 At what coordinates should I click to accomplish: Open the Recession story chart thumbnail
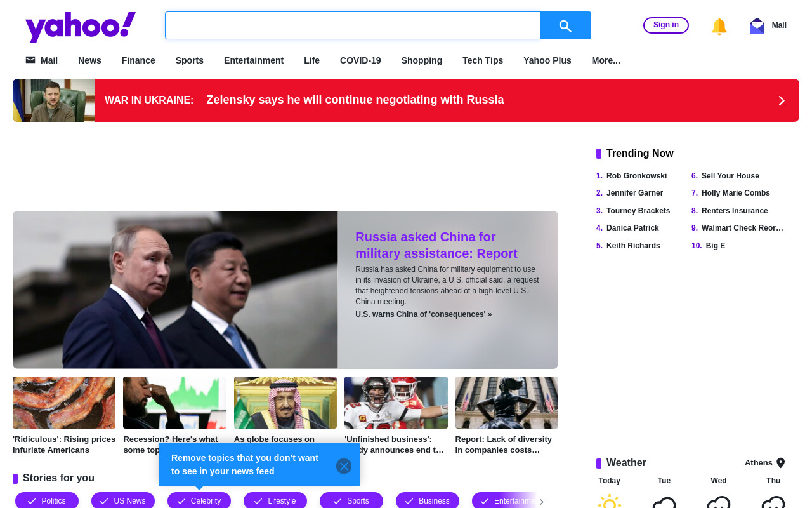(174, 403)
